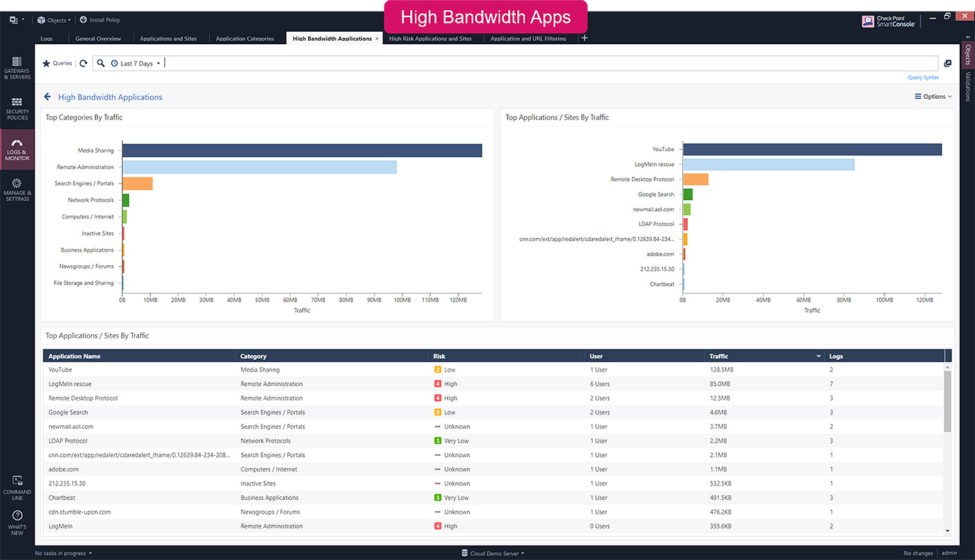975x560 pixels.
Task: Click the Check Point SmartConsole logo
Action: (889, 21)
